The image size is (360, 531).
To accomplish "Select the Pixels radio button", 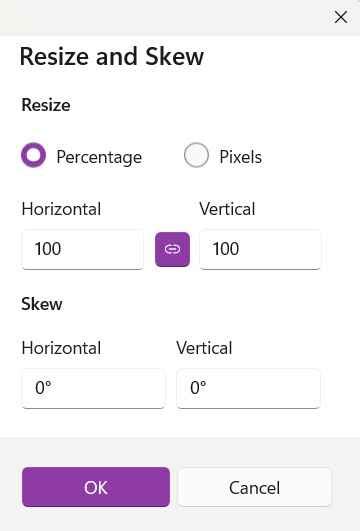I will (x=196, y=155).
